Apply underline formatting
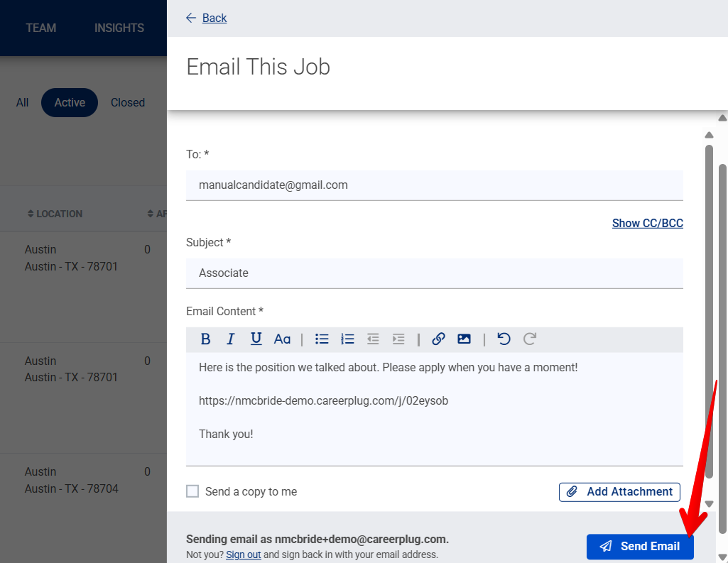Image resolution: width=728 pixels, height=563 pixels. click(256, 339)
